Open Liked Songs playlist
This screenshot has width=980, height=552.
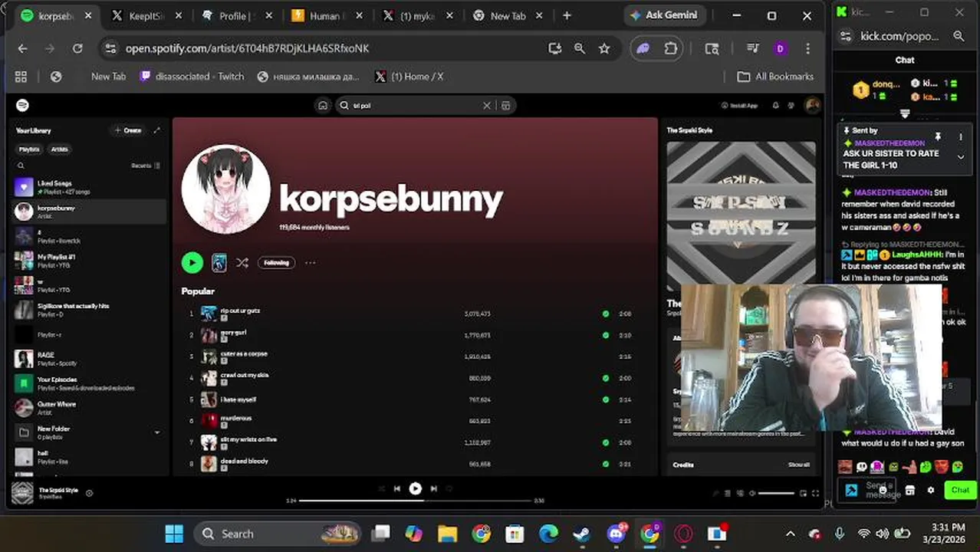pos(90,187)
